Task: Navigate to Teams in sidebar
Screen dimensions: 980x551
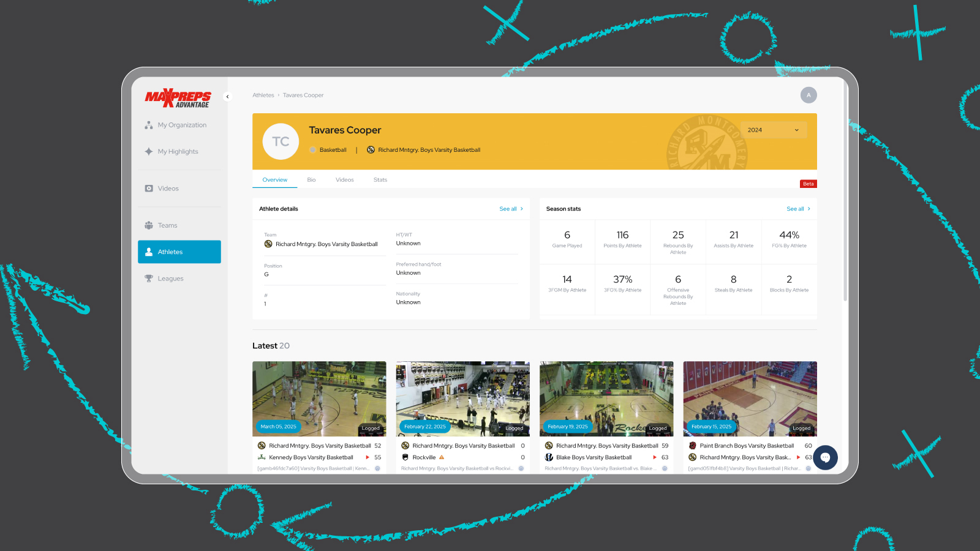Action: (167, 225)
